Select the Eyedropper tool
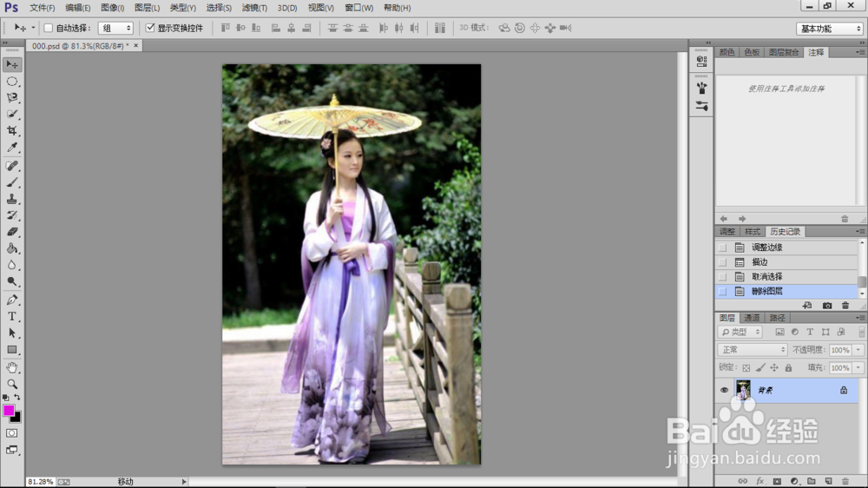 coord(11,148)
